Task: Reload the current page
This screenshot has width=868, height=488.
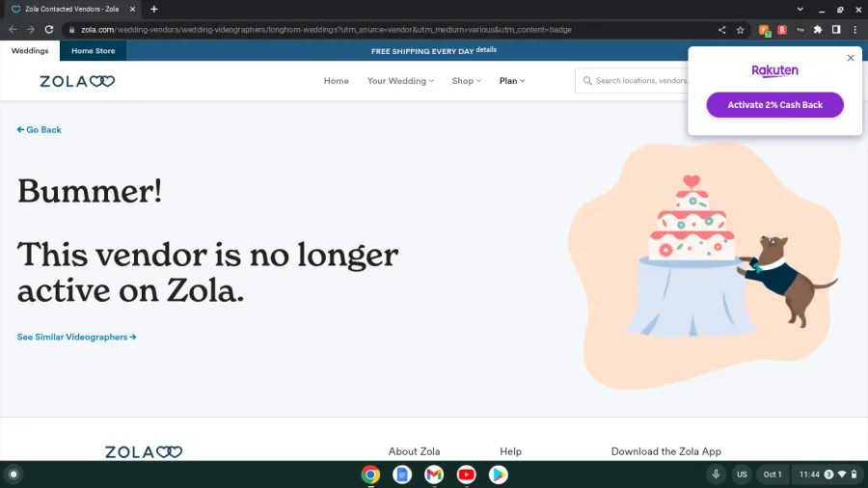Action: click(49, 30)
